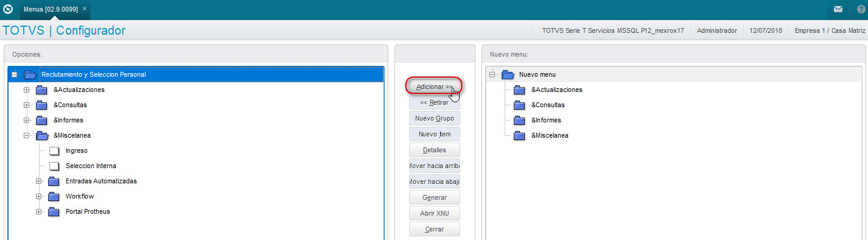
Task: Click Mover hacia arriba button
Action: 435,166
